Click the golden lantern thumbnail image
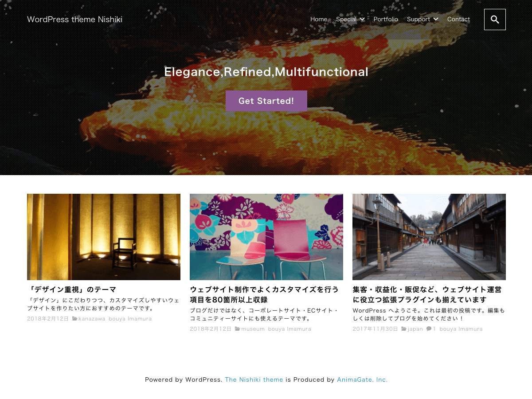532x399 pixels. point(103,237)
